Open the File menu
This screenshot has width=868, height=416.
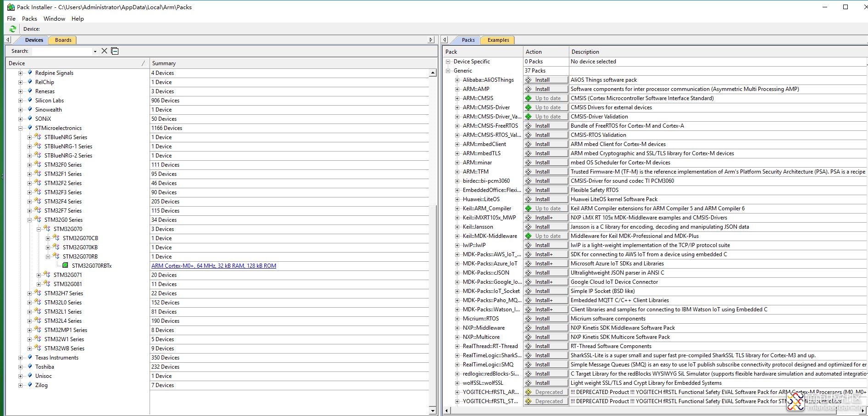11,18
